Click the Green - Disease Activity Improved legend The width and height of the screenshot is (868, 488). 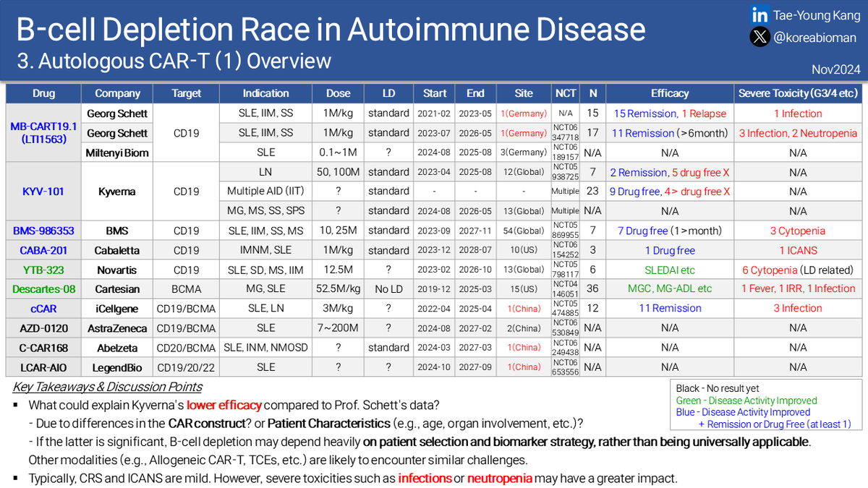[746, 401]
